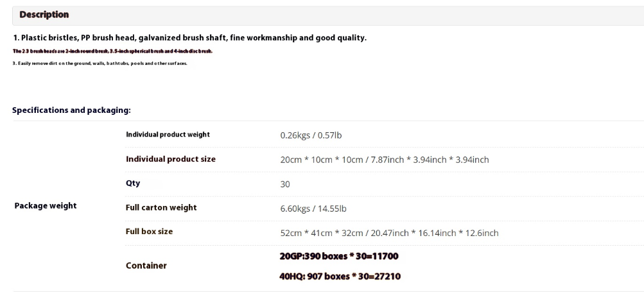
Task: Click the brush heads sizes sentence
Action: pos(113,51)
